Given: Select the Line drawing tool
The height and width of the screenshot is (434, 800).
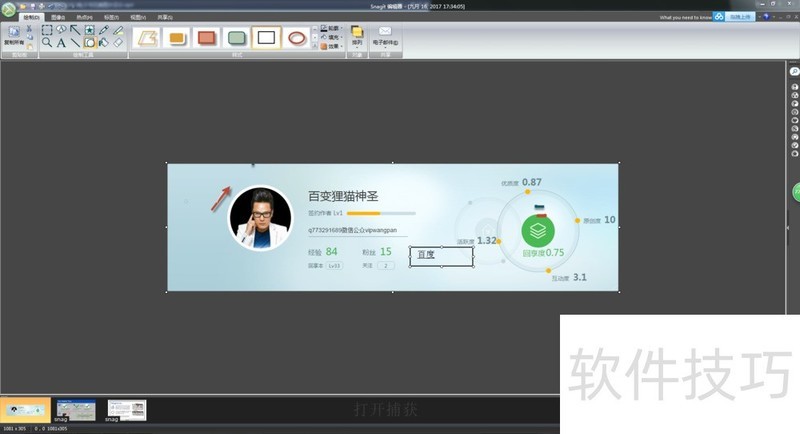Looking at the screenshot, I should click(75, 43).
